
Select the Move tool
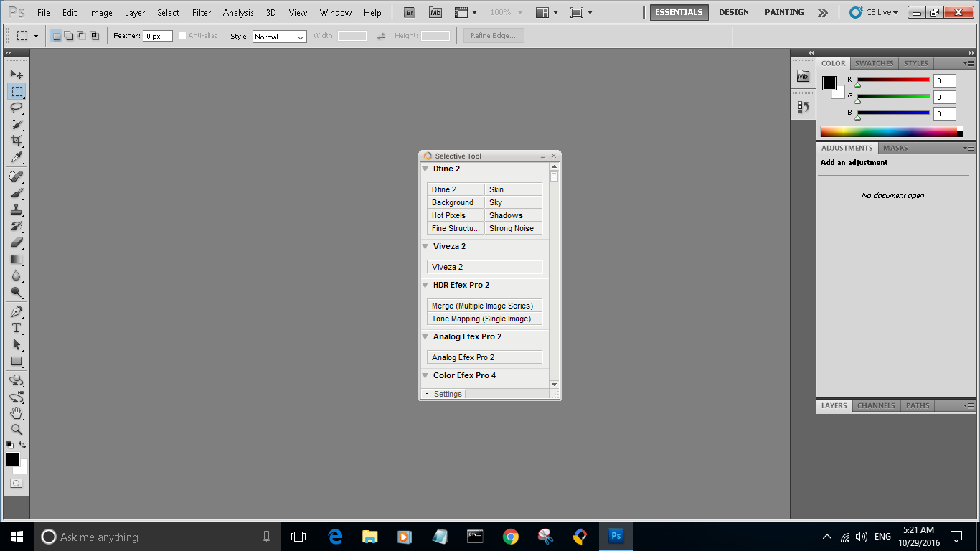point(17,75)
